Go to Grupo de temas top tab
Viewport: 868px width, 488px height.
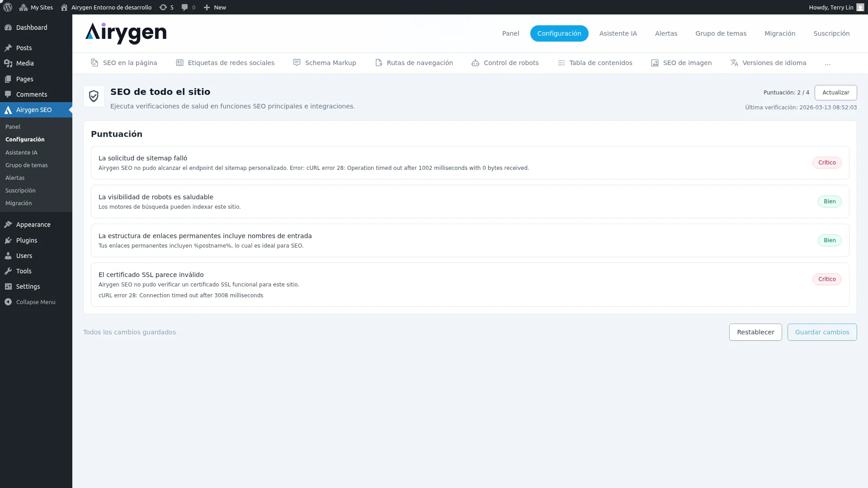(721, 33)
